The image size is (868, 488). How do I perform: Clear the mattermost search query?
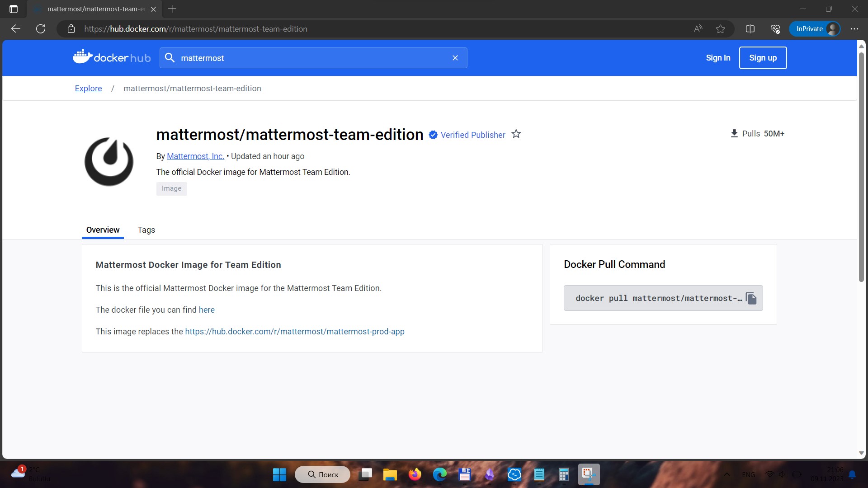[455, 58]
